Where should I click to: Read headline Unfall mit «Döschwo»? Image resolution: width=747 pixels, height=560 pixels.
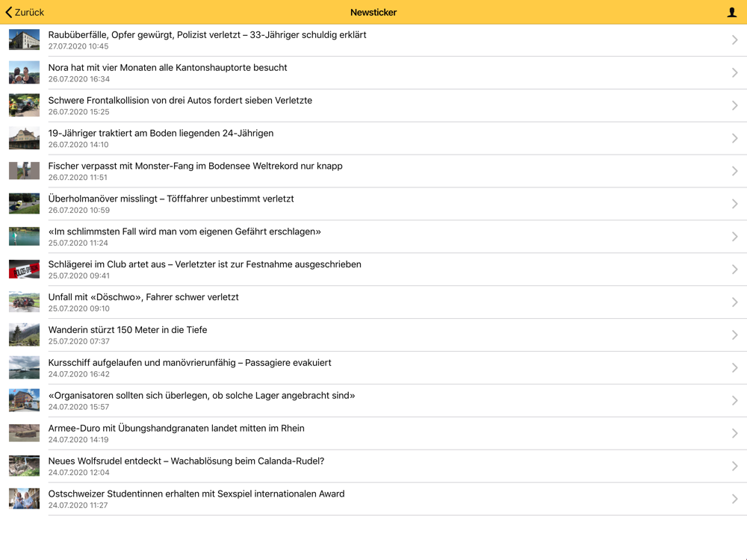(143, 297)
